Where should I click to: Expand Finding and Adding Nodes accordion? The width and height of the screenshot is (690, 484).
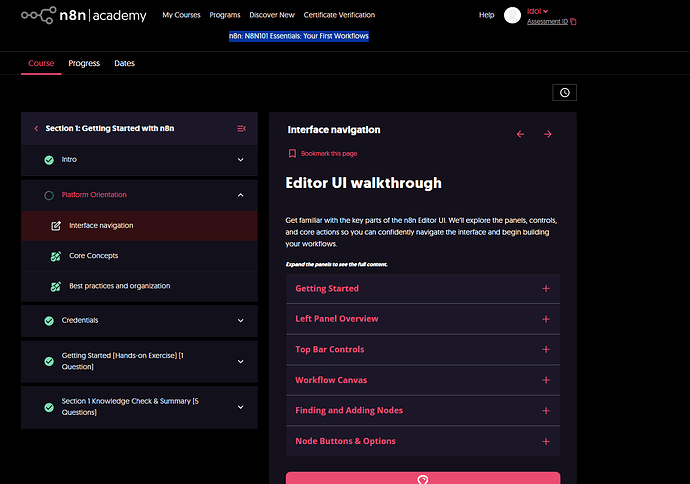(x=423, y=411)
